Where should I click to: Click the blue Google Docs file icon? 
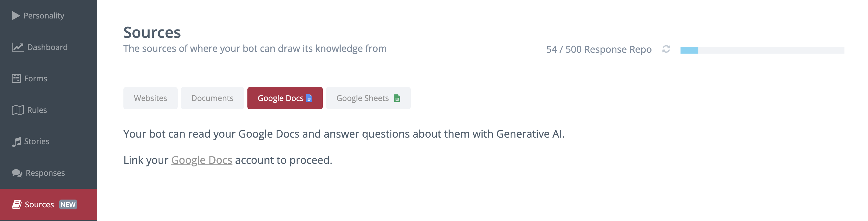pos(309,98)
